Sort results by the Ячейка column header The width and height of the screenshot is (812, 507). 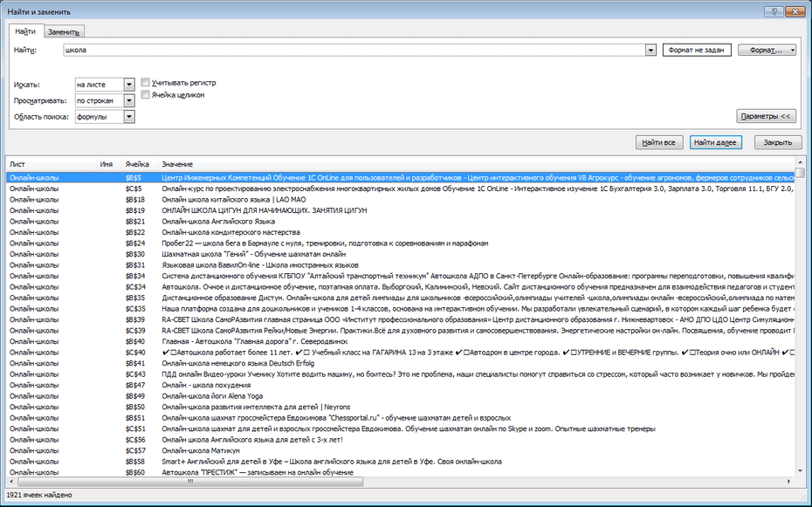click(x=141, y=164)
